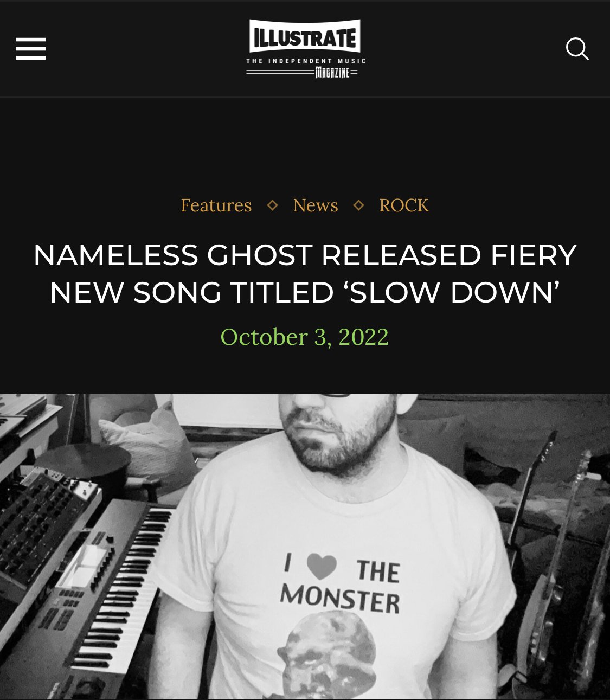Open the ROCK category
The image size is (610, 700).
pos(404,205)
